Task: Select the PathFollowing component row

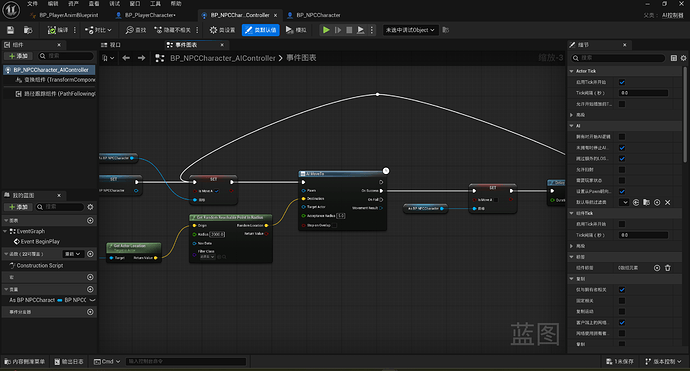Action: [55, 94]
